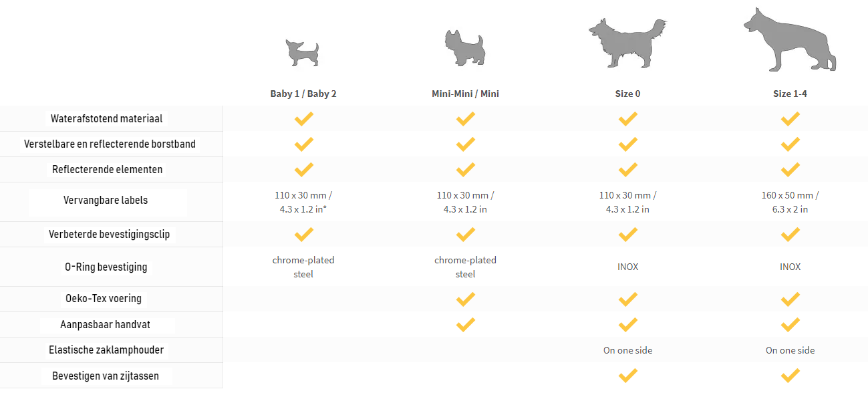Select the Size 1-4 column header
The image size is (868, 395).
790,94
